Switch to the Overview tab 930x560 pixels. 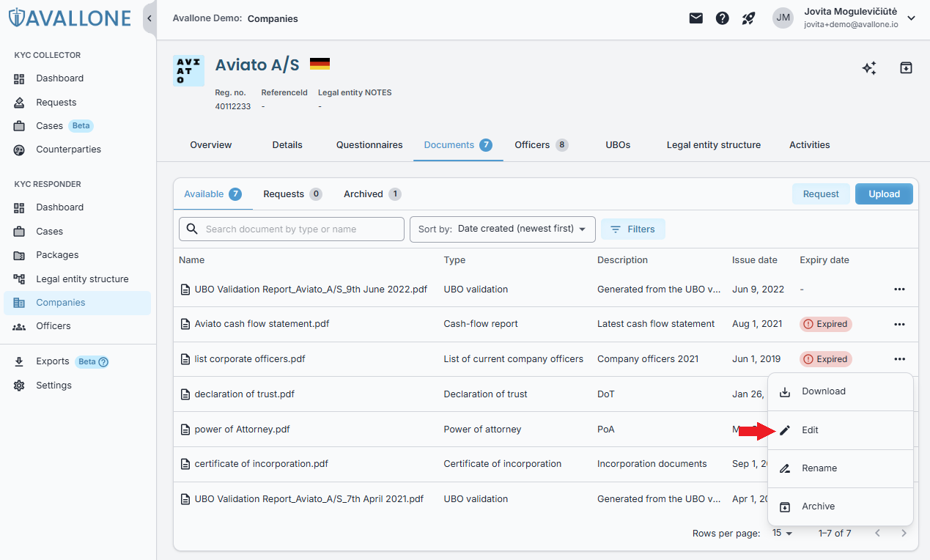(211, 145)
